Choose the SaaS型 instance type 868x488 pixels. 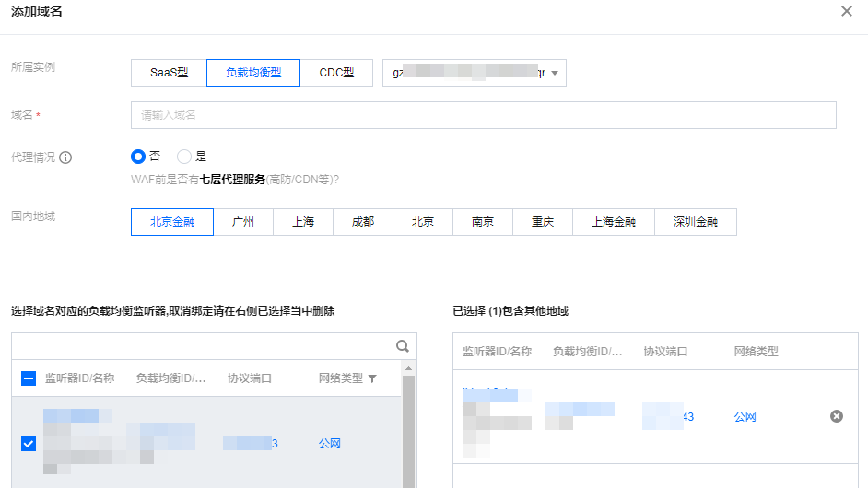(x=170, y=73)
